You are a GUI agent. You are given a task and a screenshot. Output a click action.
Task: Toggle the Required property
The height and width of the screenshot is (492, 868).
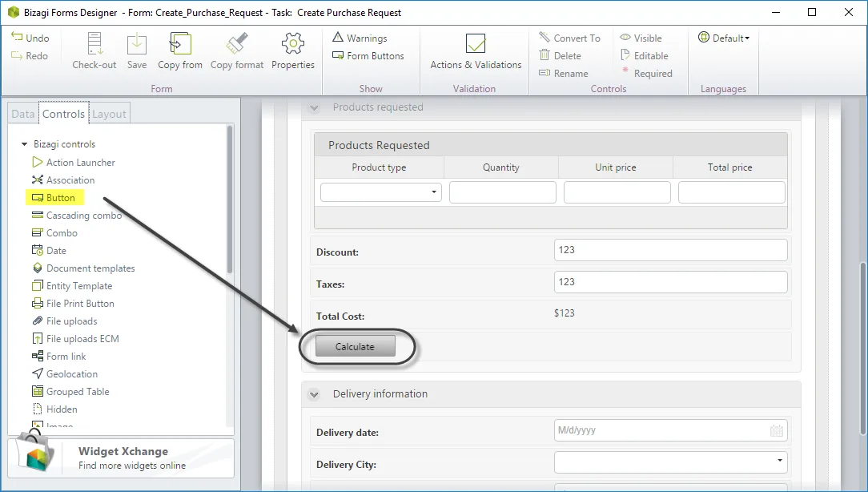[646, 73]
